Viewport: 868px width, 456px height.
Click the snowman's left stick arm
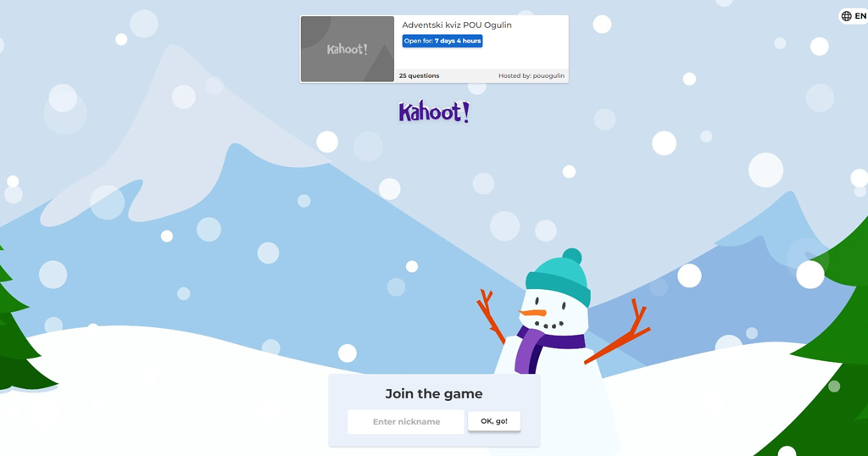pyautogui.click(x=491, y=316)
